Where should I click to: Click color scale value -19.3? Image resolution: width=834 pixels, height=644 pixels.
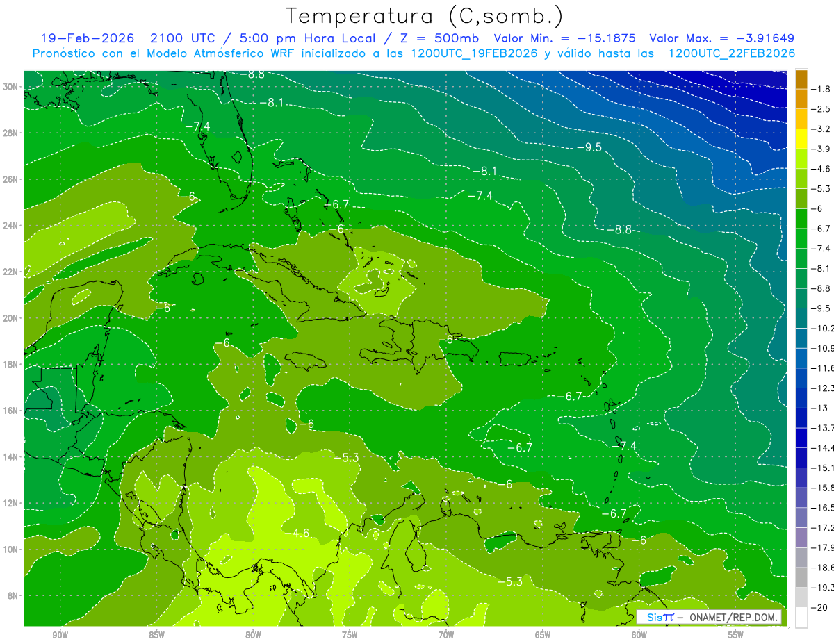(823, 588)
